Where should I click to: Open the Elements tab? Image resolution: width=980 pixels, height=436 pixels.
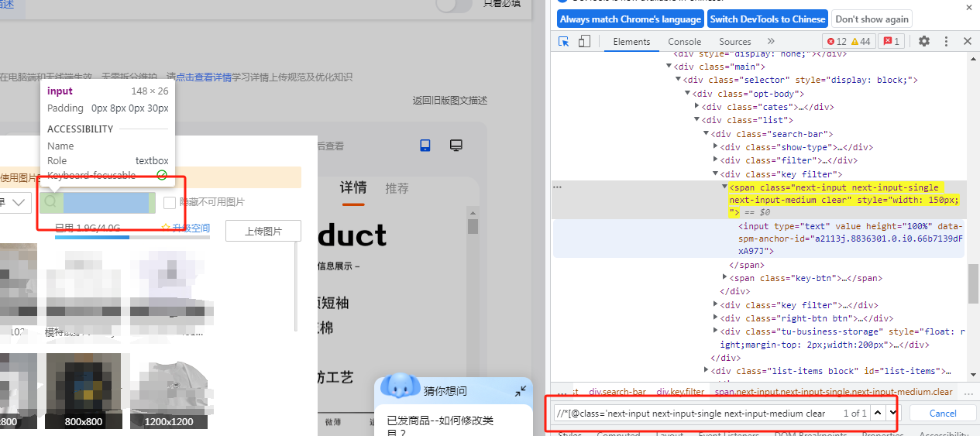pyautogui.click(x=632, y=42)
